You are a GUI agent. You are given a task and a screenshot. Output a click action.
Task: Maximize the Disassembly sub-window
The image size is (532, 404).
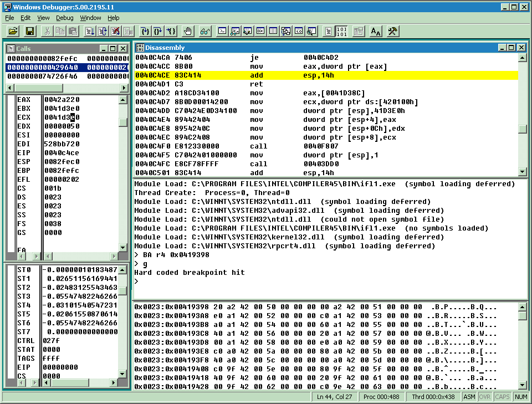[512, 48]
